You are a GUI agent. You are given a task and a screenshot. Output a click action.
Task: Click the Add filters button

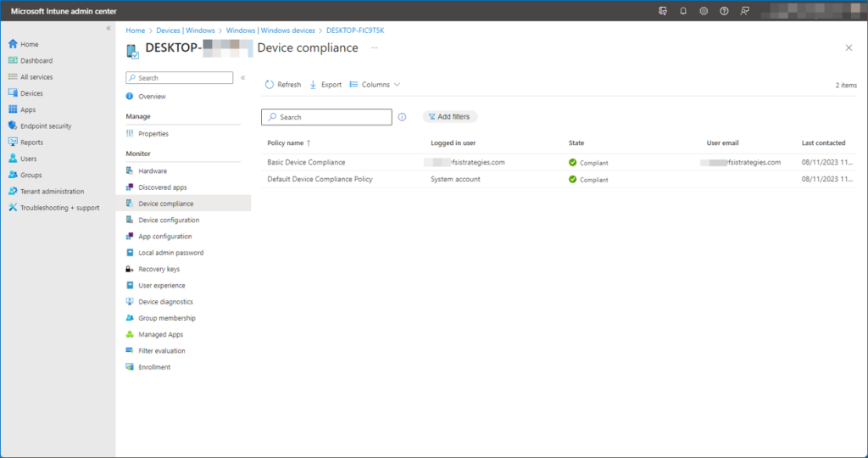click(x=449, y=117)
